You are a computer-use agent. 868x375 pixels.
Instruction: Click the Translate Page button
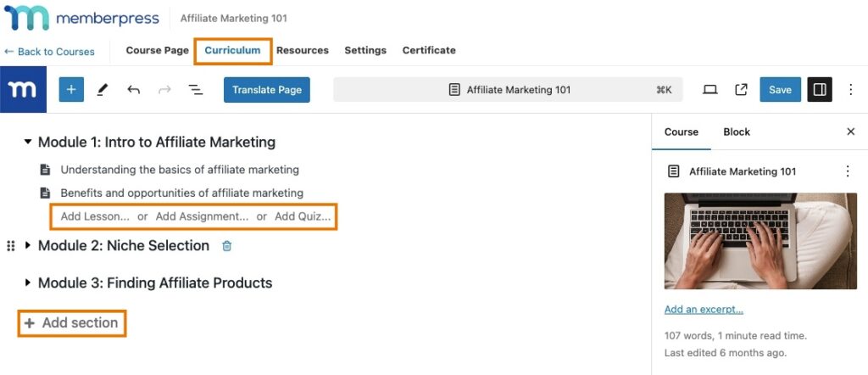(x=266, y=90)
